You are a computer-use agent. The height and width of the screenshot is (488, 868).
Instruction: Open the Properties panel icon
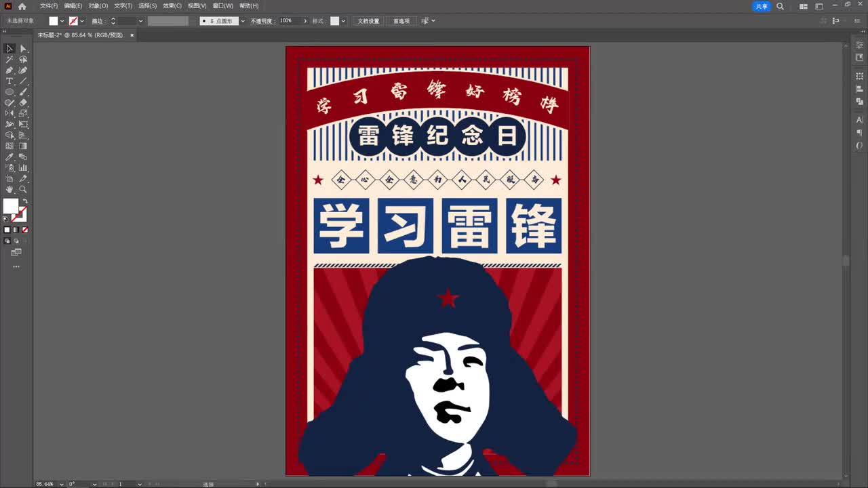[x=859, y=45]
